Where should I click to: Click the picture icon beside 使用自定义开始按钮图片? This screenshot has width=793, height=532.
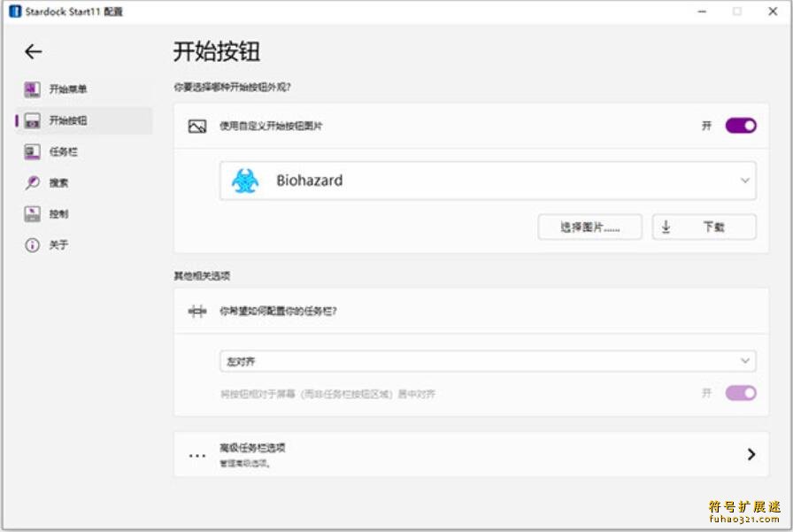pos(197,126)
